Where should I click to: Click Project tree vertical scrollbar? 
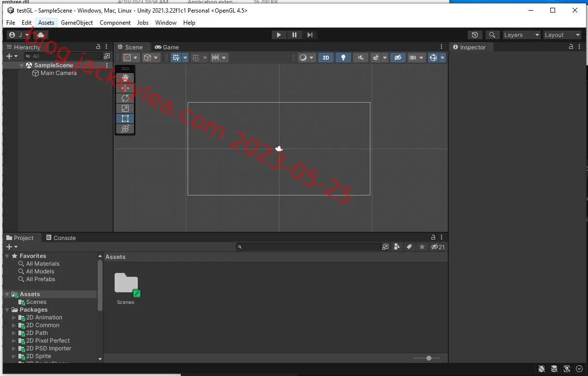tap(100, 286)
